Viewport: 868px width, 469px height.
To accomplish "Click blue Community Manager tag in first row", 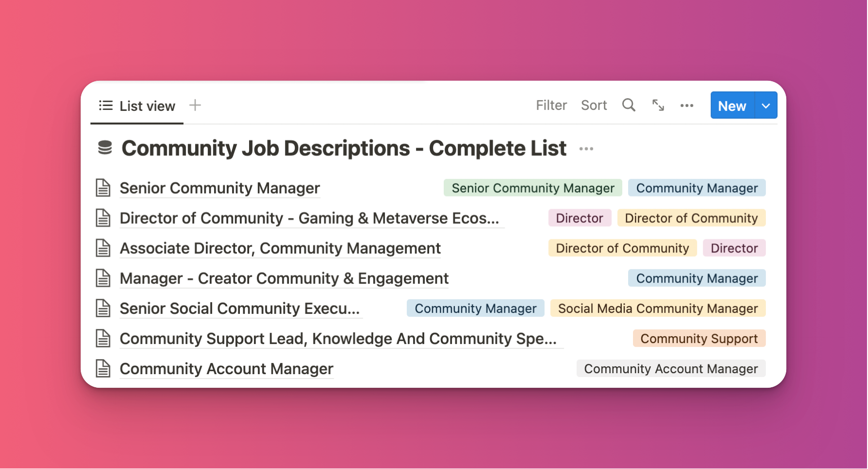I will [x=697, y=188].
